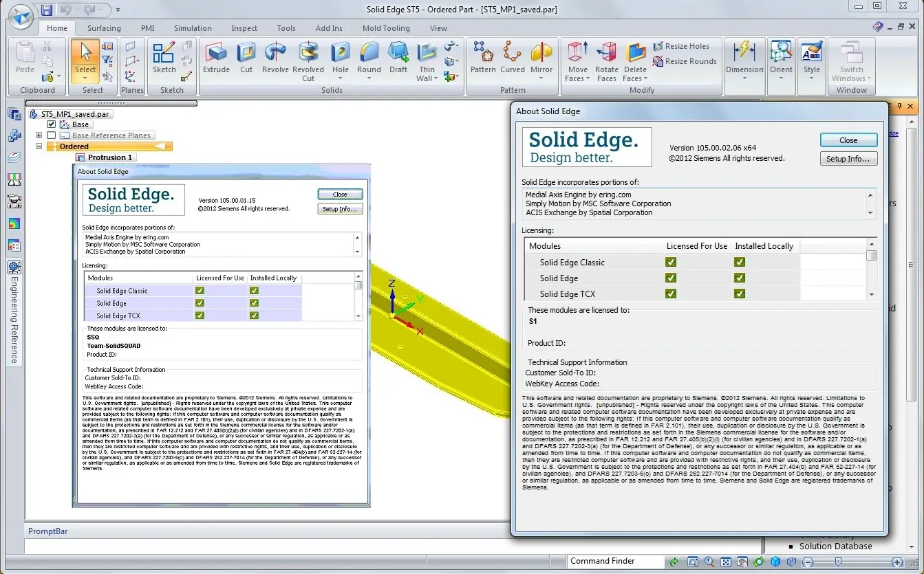Toggle Solid Edge Classic Installed Locally, x64 dialog
Screen dimensions: 924x574
[x=740, y=262]
